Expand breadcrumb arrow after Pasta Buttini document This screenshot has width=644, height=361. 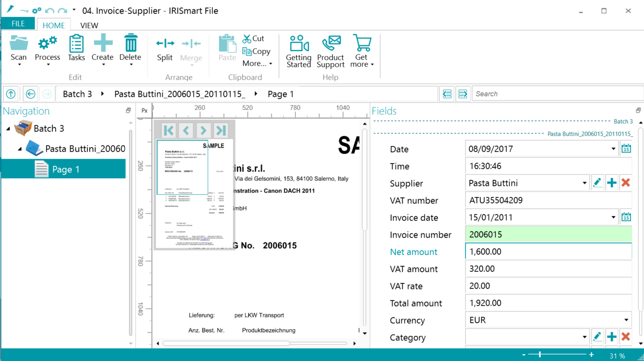click(256, 94)
